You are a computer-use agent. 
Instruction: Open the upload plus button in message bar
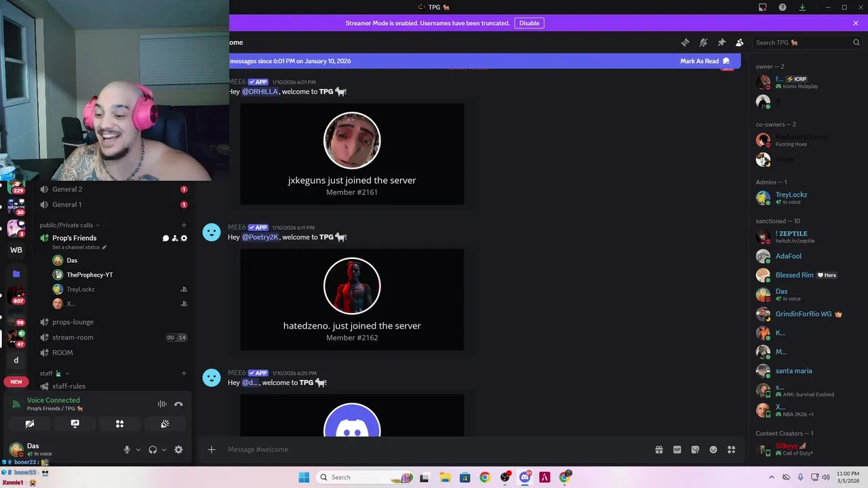click(x=212, y=449)
